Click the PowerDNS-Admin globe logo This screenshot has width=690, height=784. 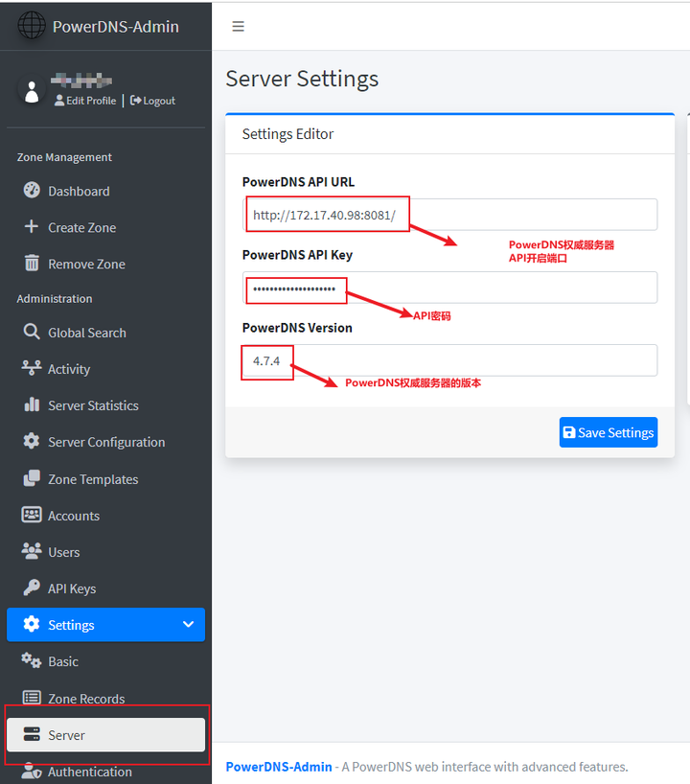pos(31,25)
